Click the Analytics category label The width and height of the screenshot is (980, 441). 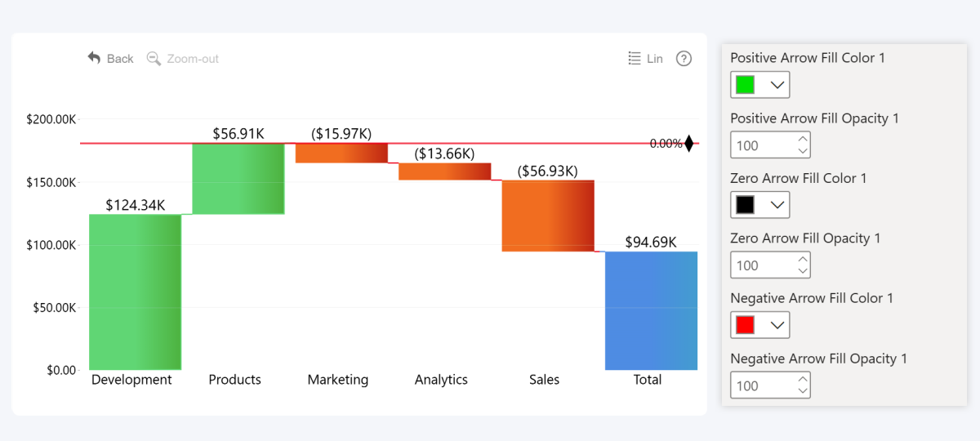point(441,380)
